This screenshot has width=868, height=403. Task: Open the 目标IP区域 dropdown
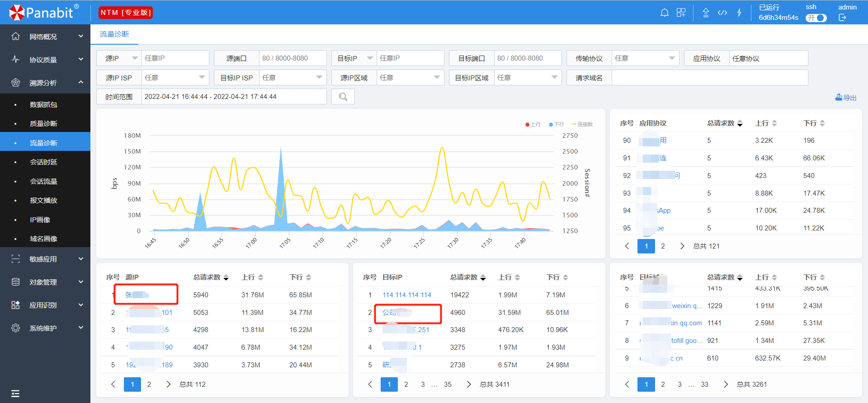528,78
